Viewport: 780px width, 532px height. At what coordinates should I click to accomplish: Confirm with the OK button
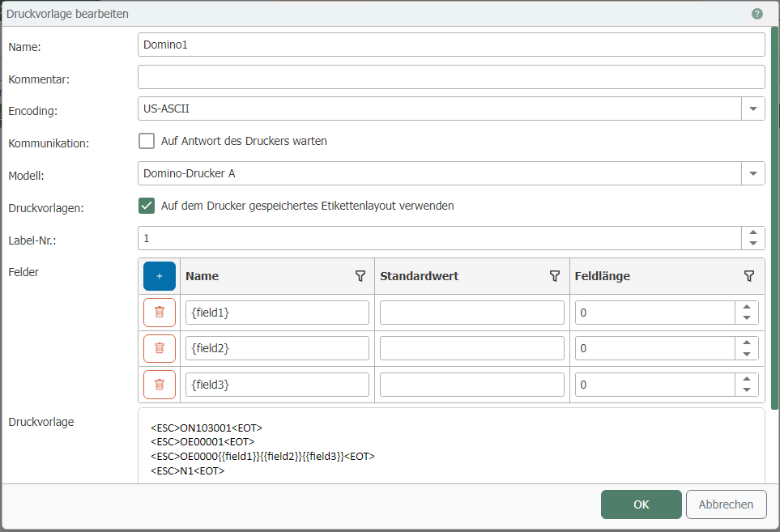[x=641, y=504]
